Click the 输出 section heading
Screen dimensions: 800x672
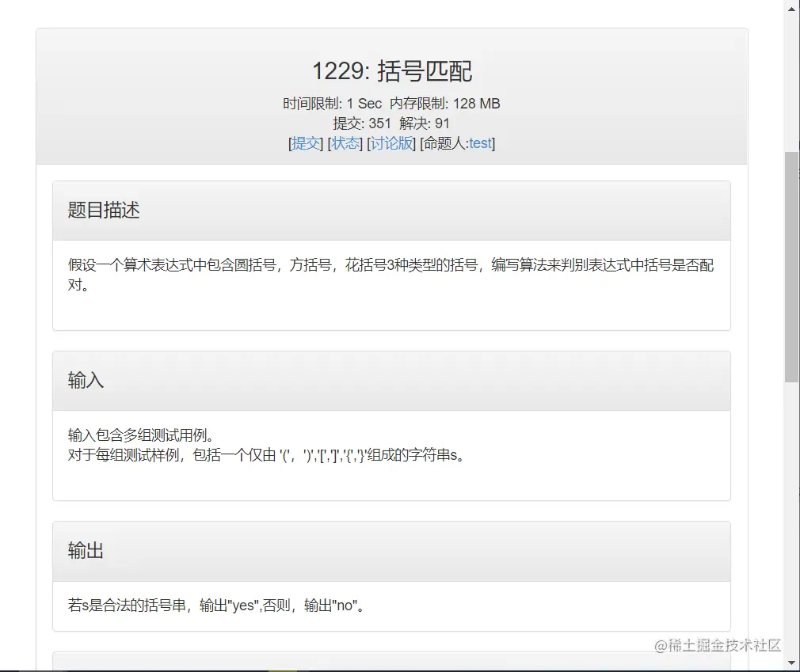86,551
